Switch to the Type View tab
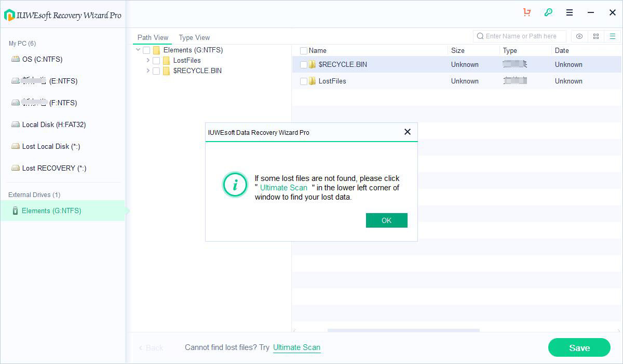This screenshot has width=623, height=364. [194, 37]
